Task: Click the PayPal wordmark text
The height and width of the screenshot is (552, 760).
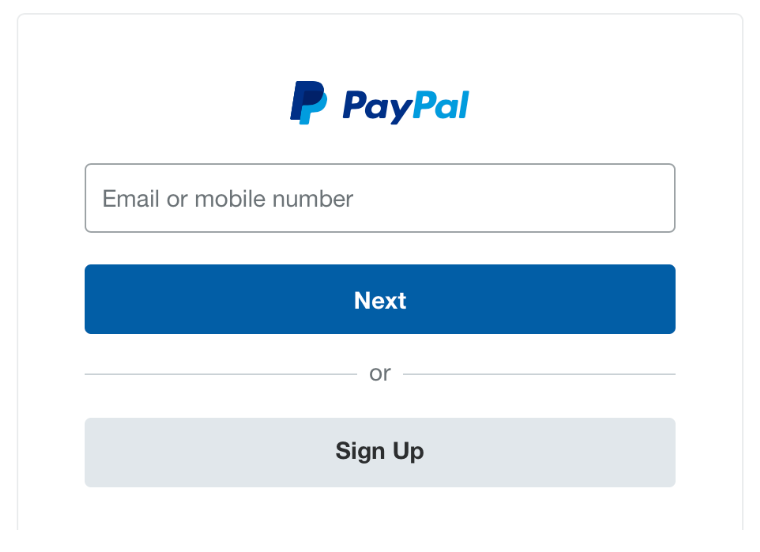Action: click(406, 106)
